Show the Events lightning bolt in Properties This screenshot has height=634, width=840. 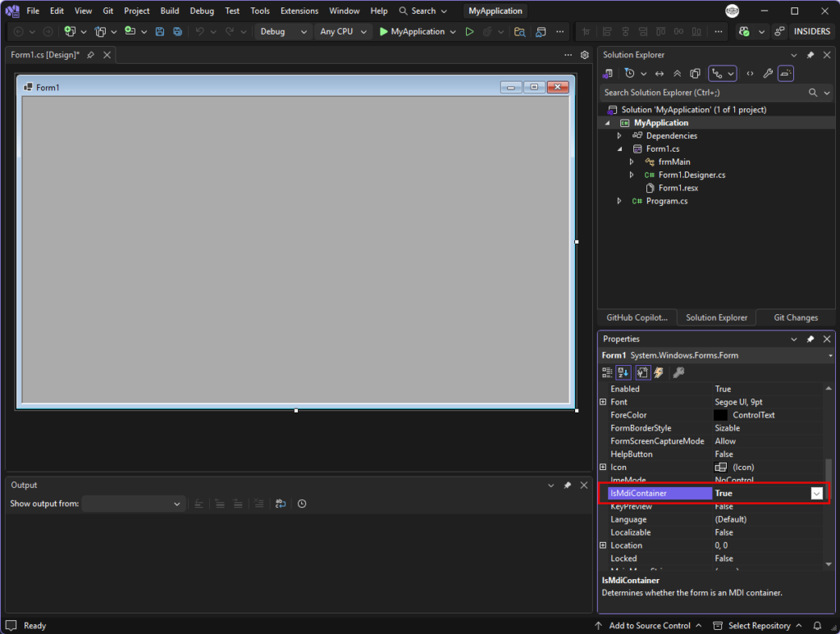pos(659,372)
